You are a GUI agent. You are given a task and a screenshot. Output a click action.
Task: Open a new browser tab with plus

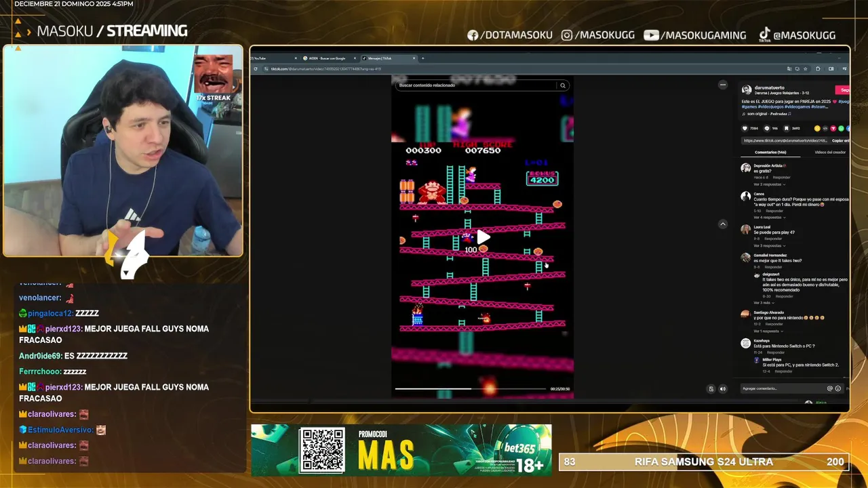click(x=422, y=58)
